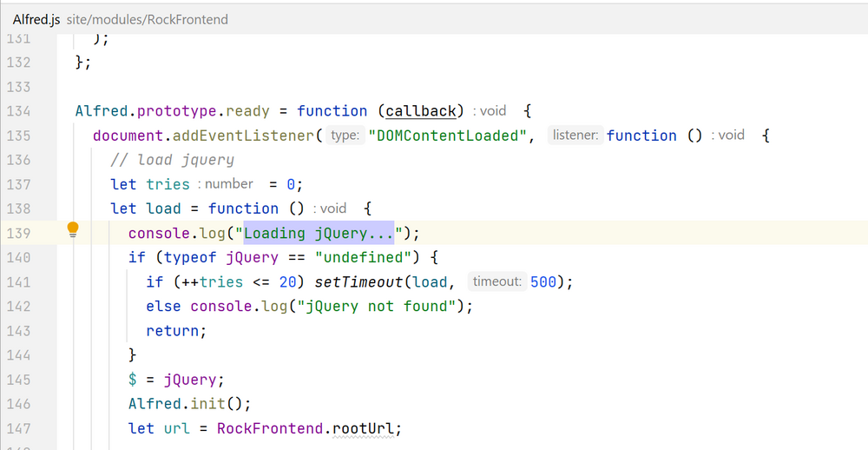Click the site/modules/RockFrontend path label

click(x=147, y=18)
